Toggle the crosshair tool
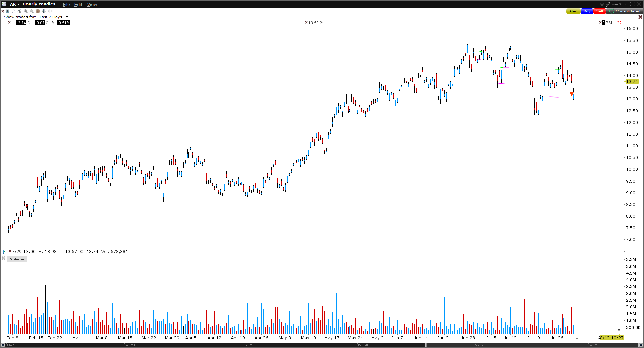 click(38, 11)
